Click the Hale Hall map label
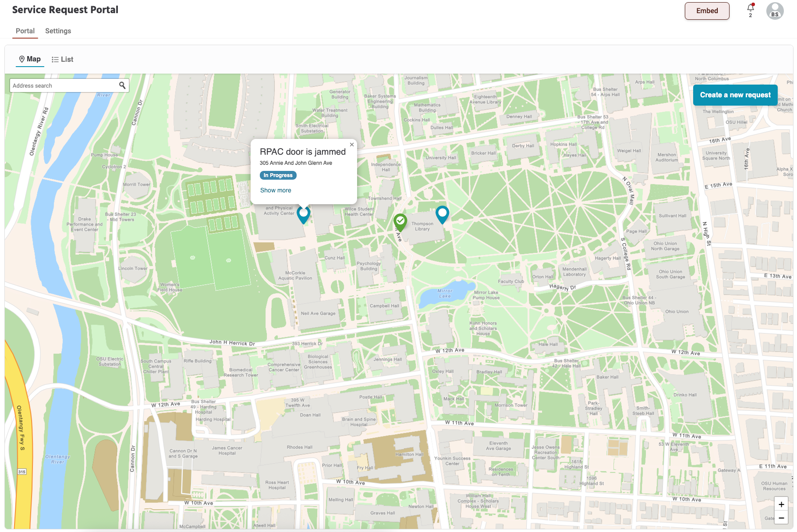The height and width of the screenshot is (532, 797). pyautogui.click(x=548, y=344)
